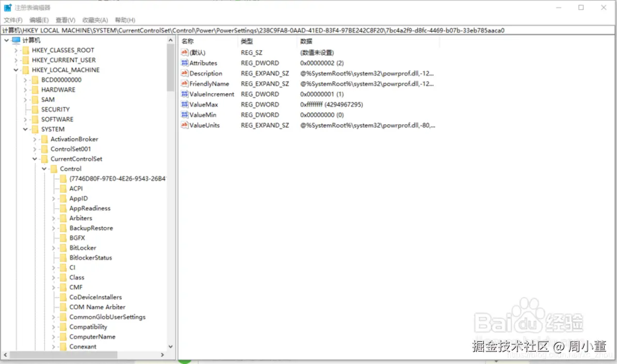
Task: Select the BackupRestore tree key
Action: pyautogui.click(x=91, y=228)
